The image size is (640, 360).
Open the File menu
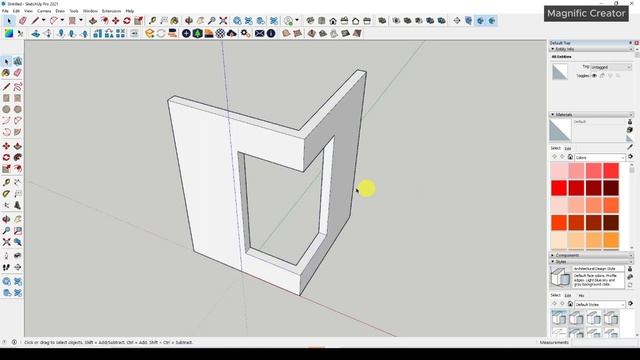[x=5, y=11]
